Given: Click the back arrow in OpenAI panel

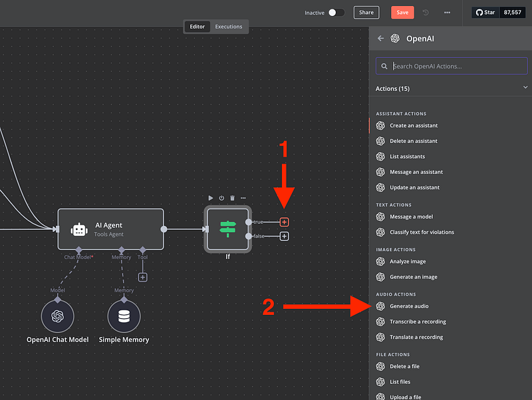Looking at the screenshot, I should pos(381,39).
